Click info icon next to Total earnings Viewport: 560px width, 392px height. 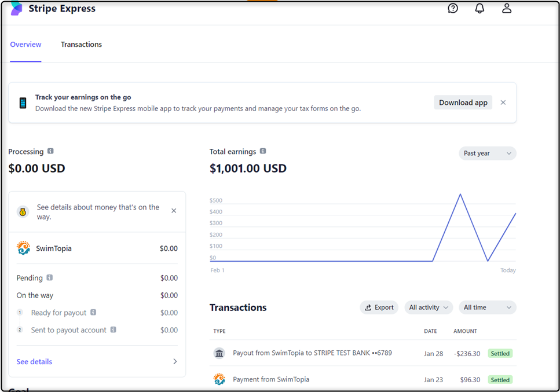263,151
